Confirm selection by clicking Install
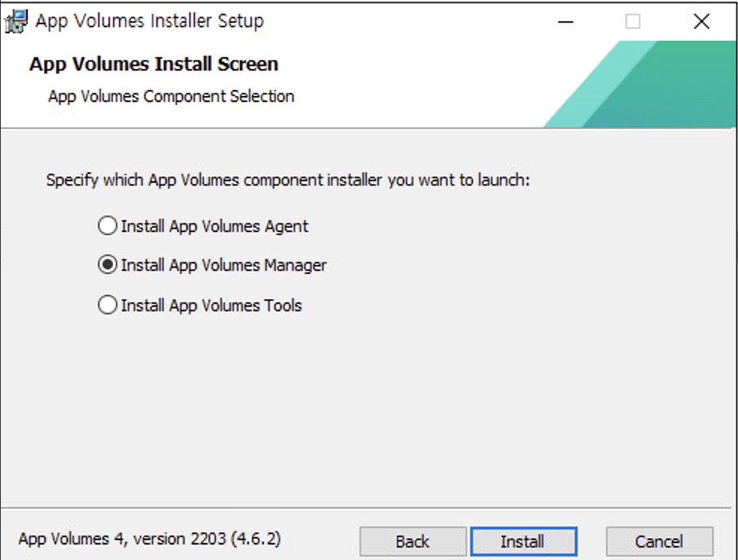 (524, 541)
